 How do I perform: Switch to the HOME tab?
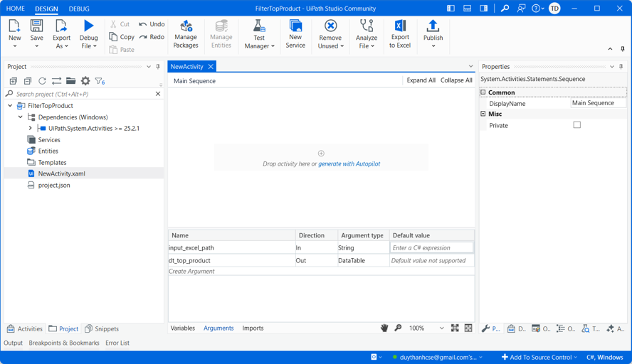(16, 9)
